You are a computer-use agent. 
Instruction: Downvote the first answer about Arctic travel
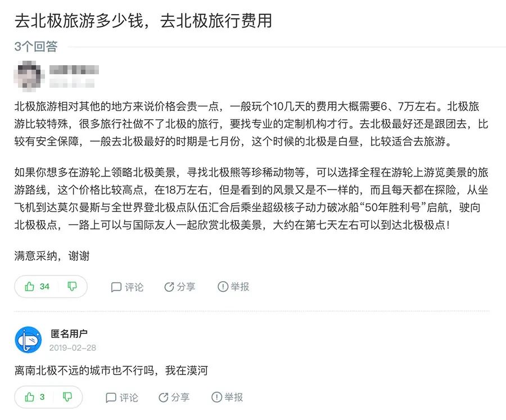(72, 286)
